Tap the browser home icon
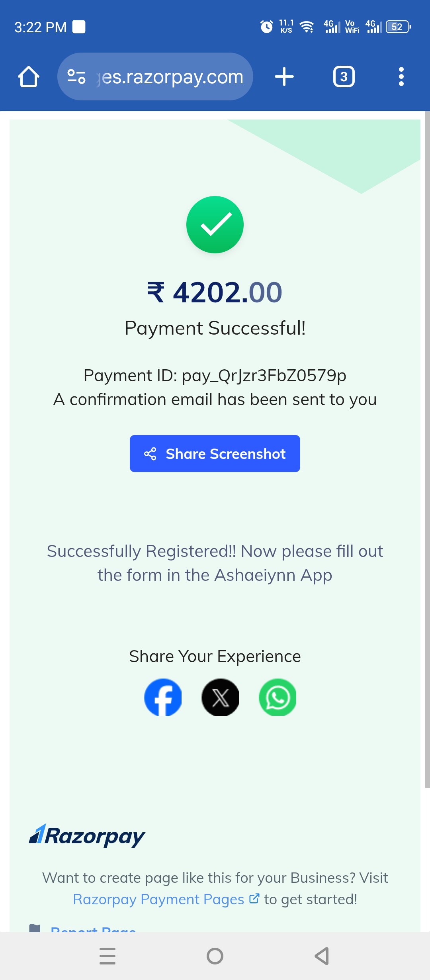This screenshot has width=430, height=980. coord(29,76)
